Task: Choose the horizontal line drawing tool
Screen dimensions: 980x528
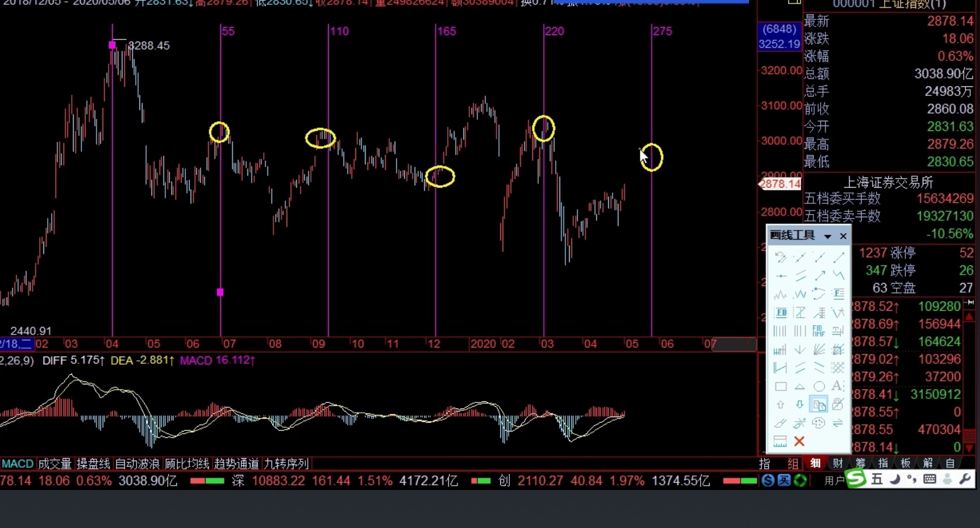Action: pyautogui.click(x=780, y=276)
